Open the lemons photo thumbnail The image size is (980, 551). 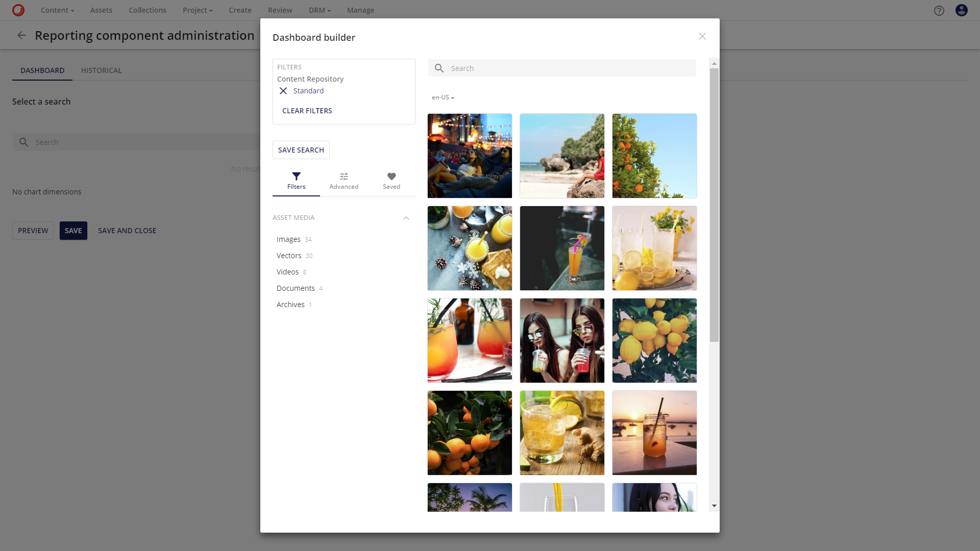pyautogui.click(x=654, y=340)
